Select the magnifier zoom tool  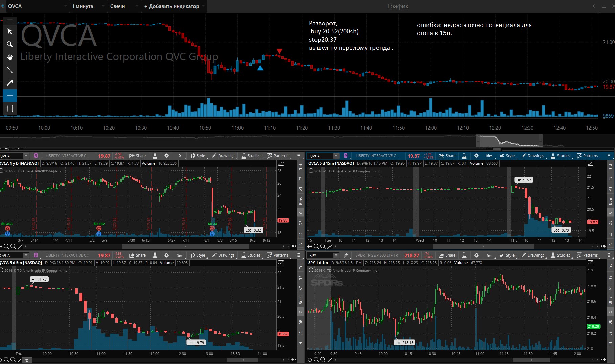10,44
